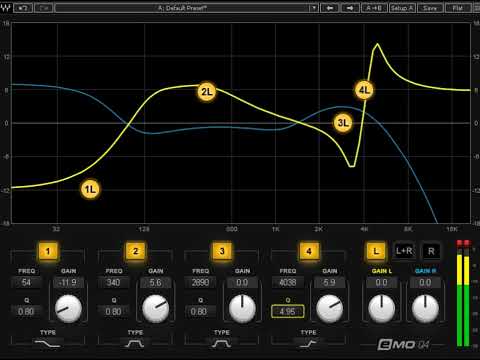Reset the right channel clip indicator

[x=466, y=243]
